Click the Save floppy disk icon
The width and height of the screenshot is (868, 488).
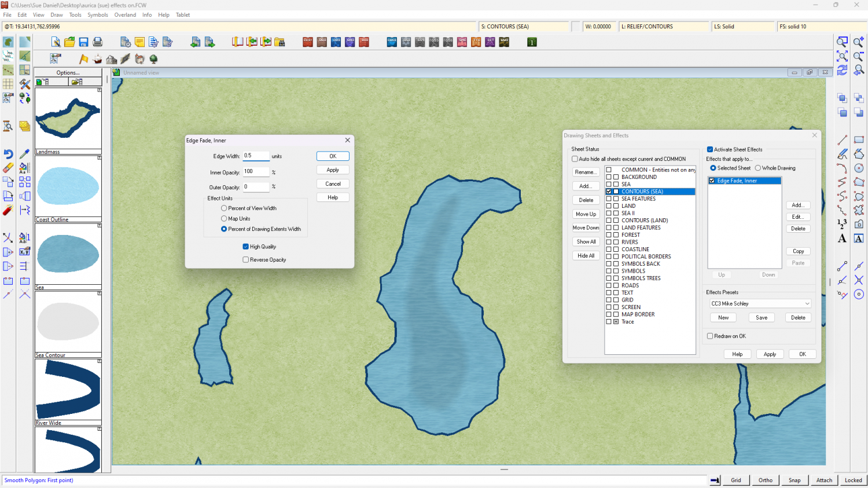(83, 42)
